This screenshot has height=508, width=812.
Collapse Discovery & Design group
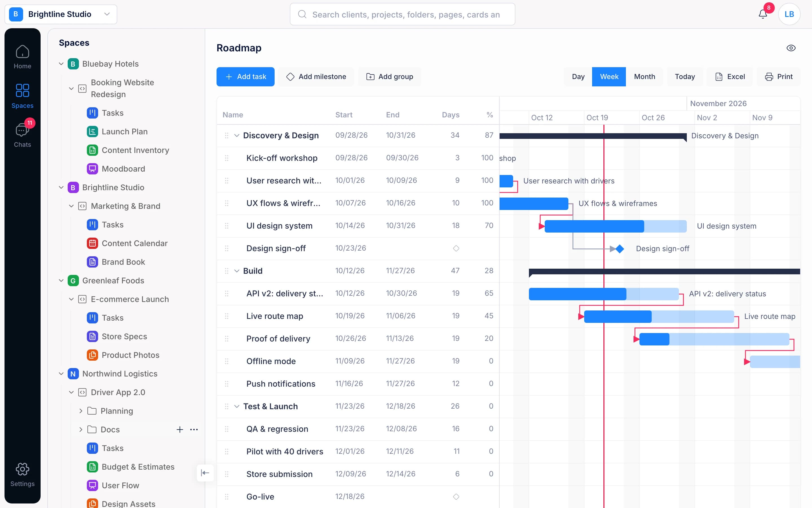pyautogui.click(x=237, y=135)
